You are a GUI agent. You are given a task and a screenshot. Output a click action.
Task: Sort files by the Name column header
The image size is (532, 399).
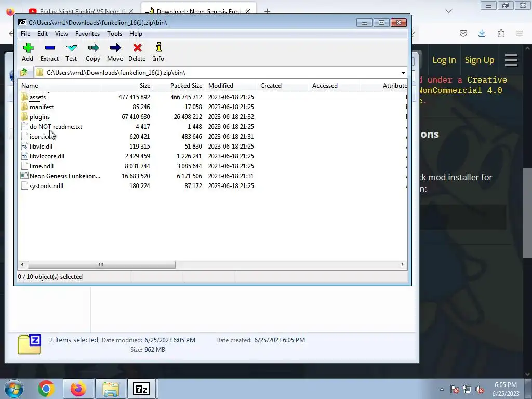(60, 86)
